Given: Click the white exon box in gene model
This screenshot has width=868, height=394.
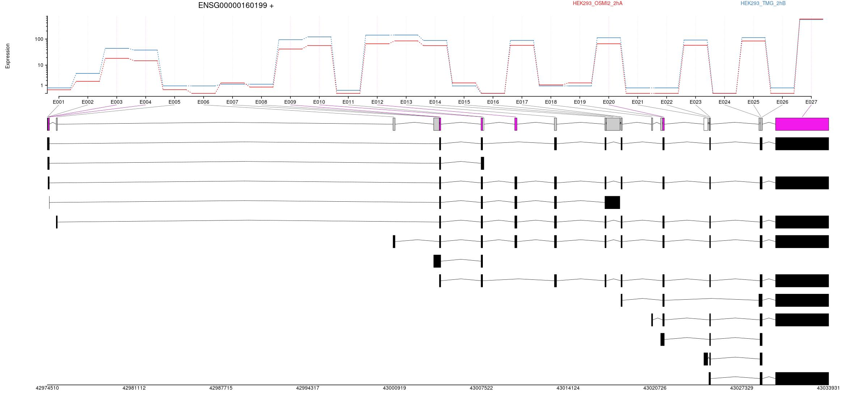Looking at the screenshot, I should tap(706, 124).
